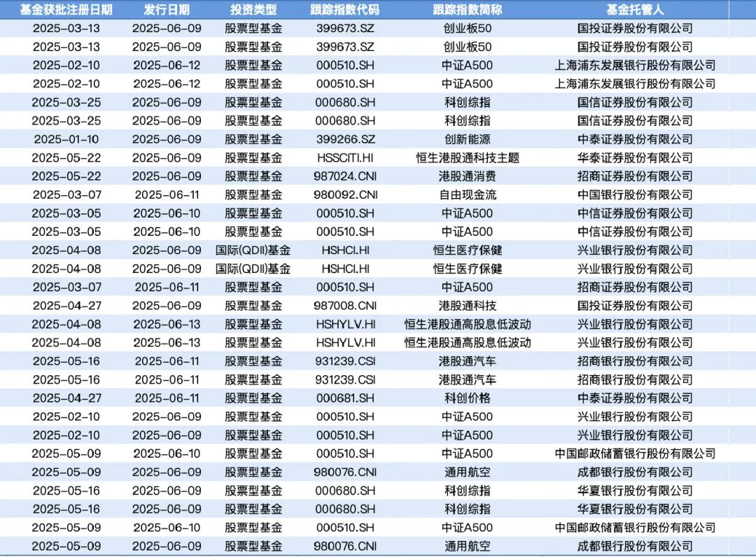This screenshot has width=756, height=557.
Task: Select the 港股通消费 index name cell
Action: pyautogui.click(x=467, y=176)
